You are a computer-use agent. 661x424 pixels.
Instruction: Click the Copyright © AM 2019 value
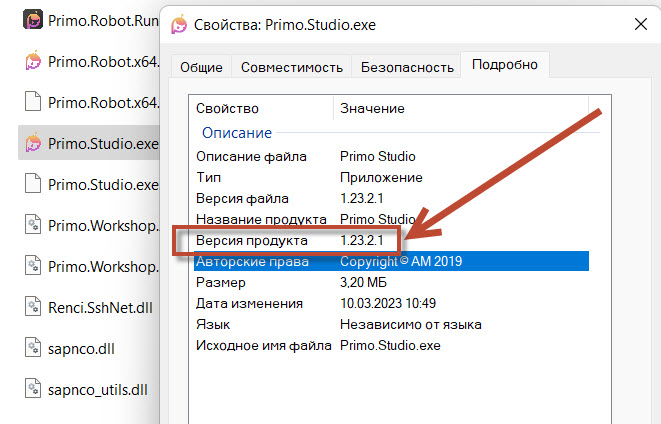pyautogui.click(x=401, y=261)
